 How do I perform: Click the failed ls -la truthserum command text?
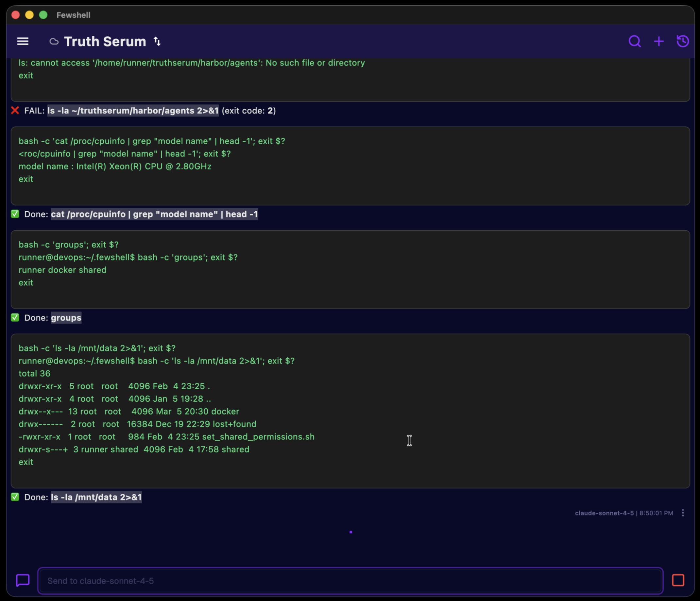tap(133, 111)
